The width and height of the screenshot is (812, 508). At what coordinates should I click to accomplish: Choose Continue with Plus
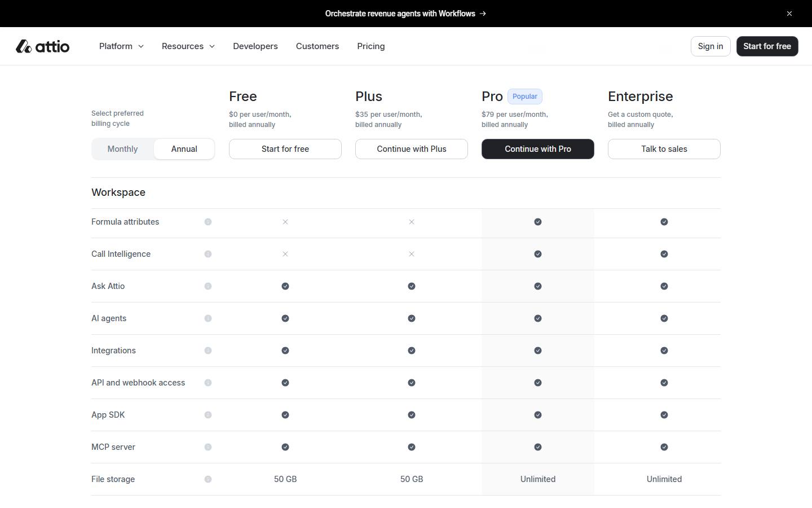(x=412, y=149)
